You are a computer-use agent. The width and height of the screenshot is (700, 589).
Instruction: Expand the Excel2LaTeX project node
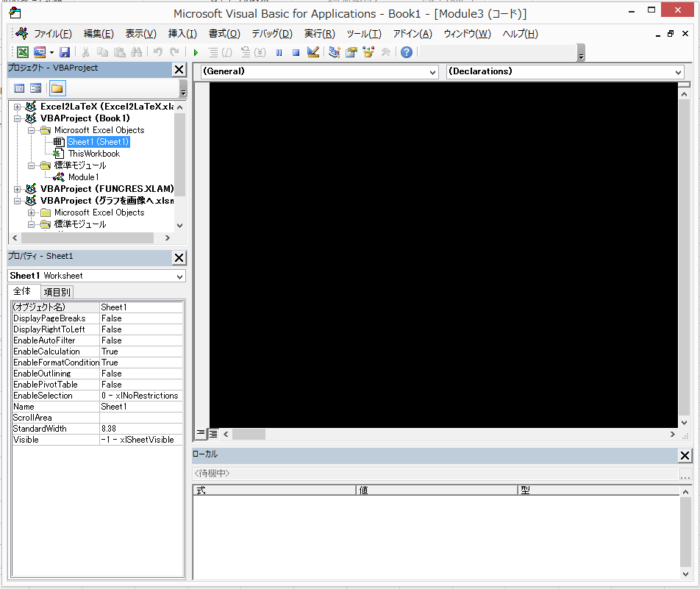click(17, 107)
